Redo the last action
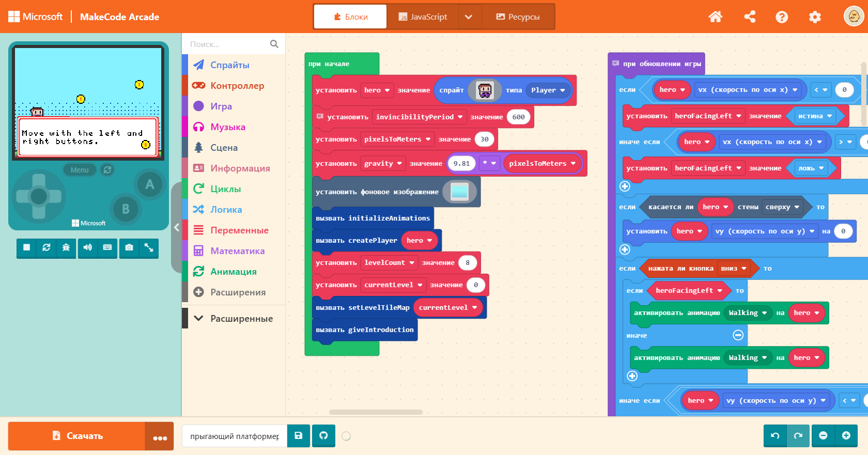The height and width of the screenshot is (455, 868). 798,436
